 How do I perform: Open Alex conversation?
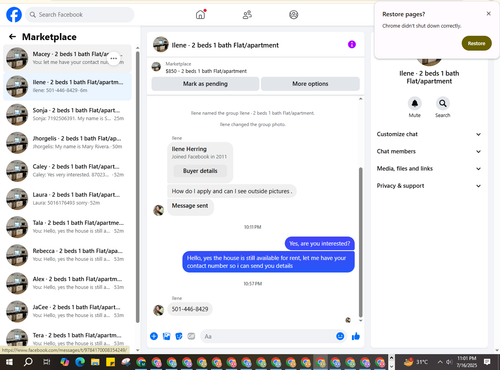click(x=67, y=283)
